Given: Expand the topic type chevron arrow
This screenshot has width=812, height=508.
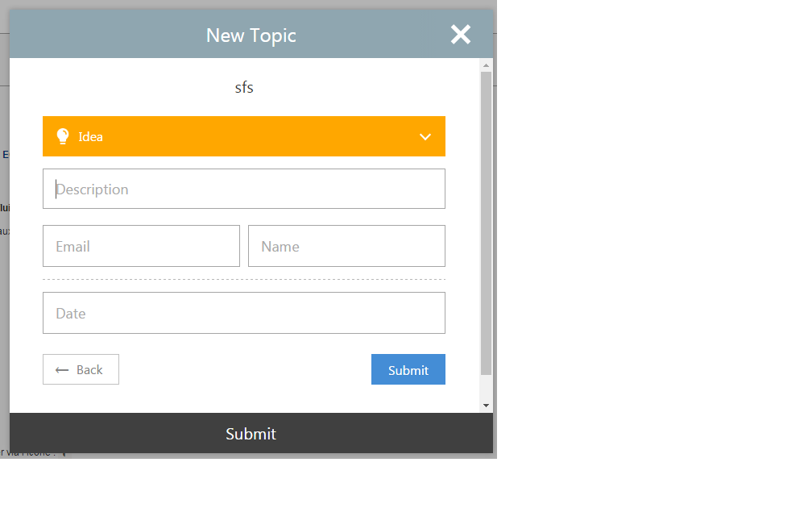Looking at the screenshot, I should click(425, 137).
